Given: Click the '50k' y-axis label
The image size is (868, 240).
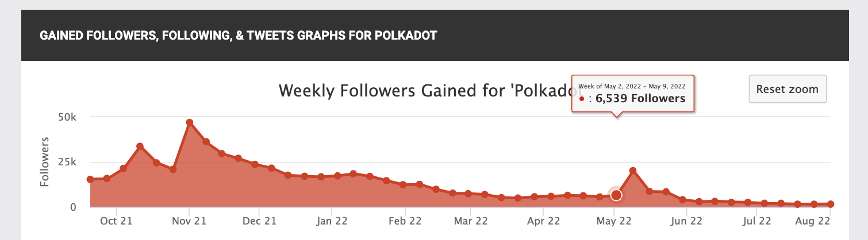Looking at the screenshot, I should click(x=68, y=117).
